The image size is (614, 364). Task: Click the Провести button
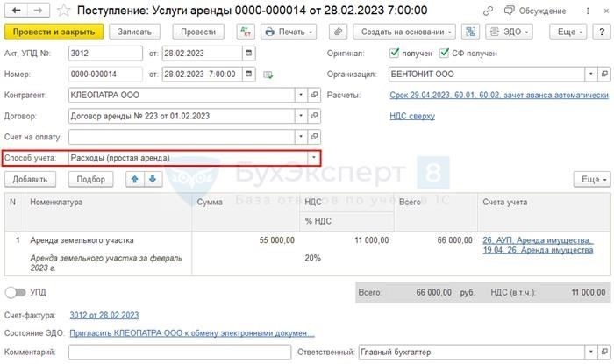pyautogui.click(x=198, y=32)
